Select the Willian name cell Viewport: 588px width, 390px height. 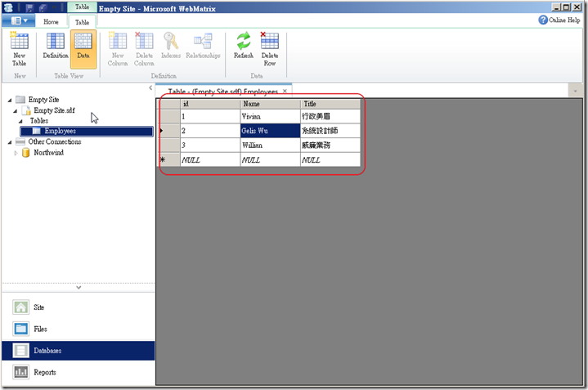pos(270,145)
